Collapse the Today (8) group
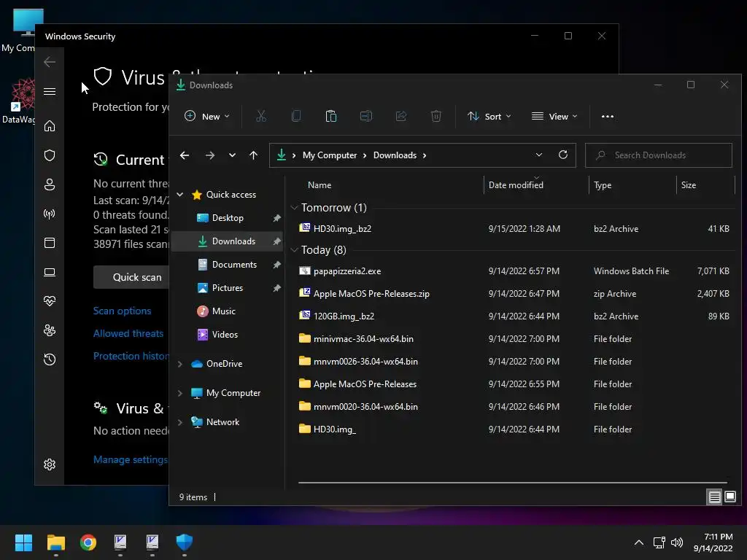 295,250
